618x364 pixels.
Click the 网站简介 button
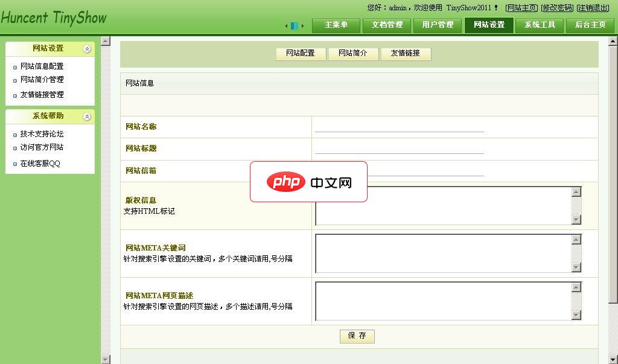353,54
